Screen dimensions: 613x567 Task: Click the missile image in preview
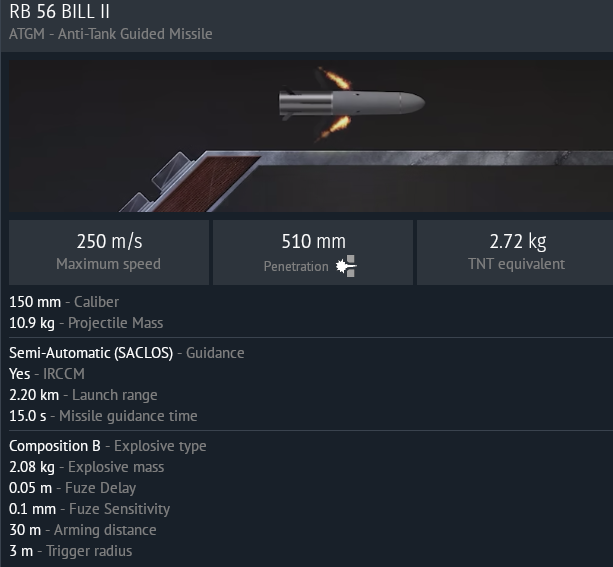[x=352, y=104]
